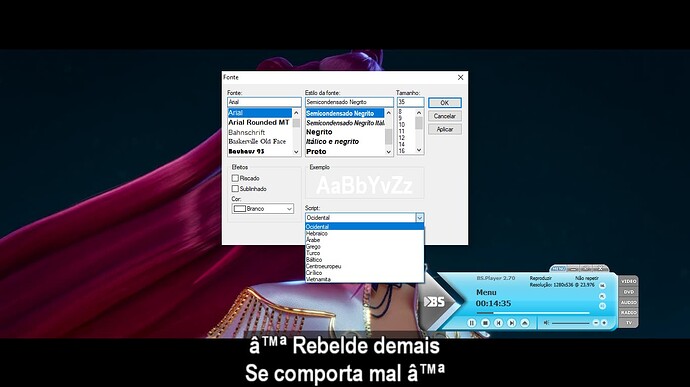690x387 pixels.
Task: Click the Tamanho size input field
Action: 410,102
